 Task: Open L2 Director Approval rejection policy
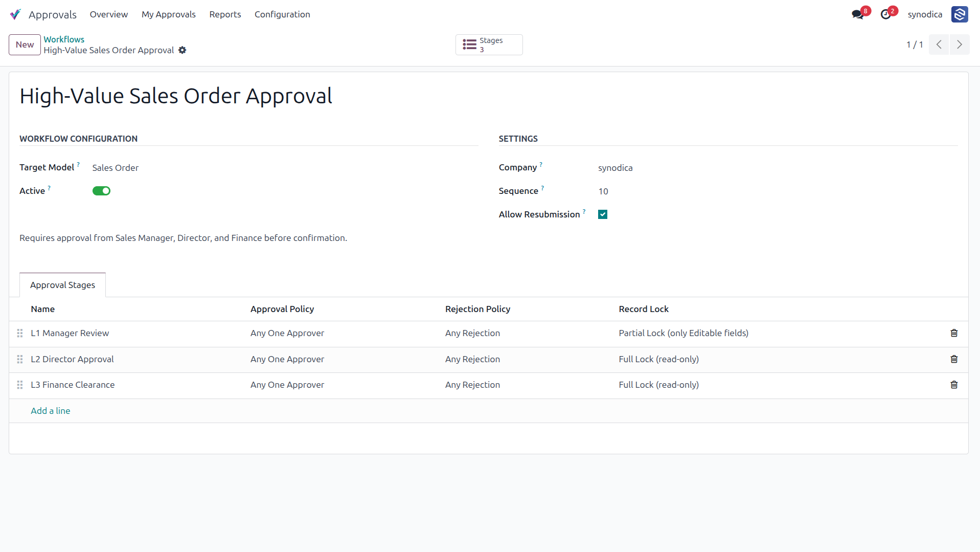point(472,359)
